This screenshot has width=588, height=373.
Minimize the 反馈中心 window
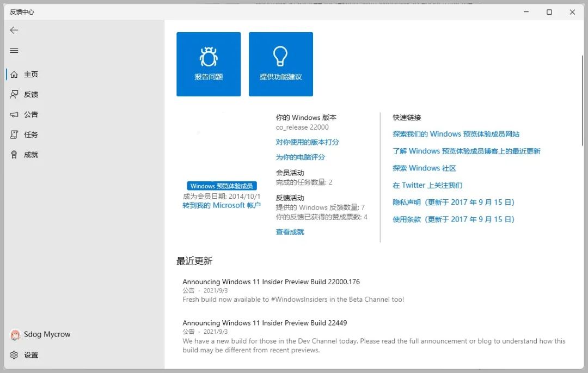[526, 13]
